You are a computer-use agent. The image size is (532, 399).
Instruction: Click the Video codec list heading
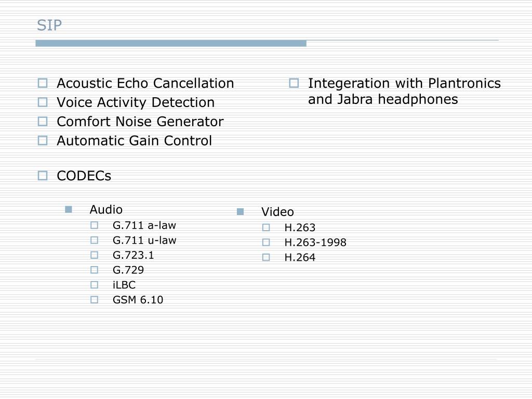[x=277, y=212]
